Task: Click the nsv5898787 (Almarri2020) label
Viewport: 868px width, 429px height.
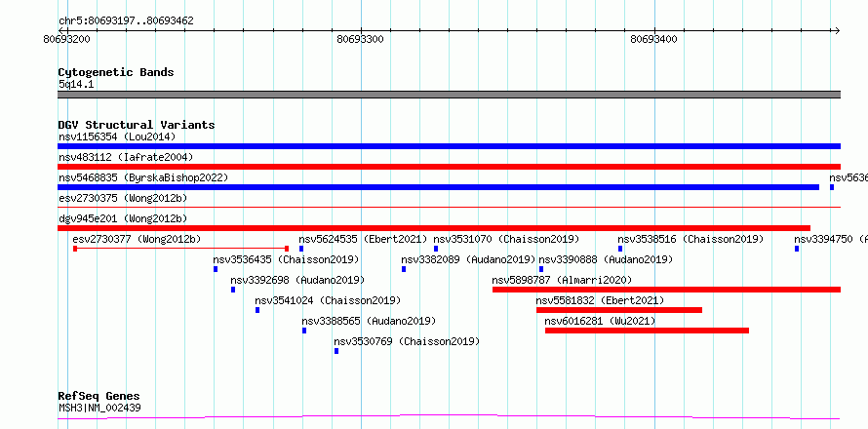Action: [562, 280]
